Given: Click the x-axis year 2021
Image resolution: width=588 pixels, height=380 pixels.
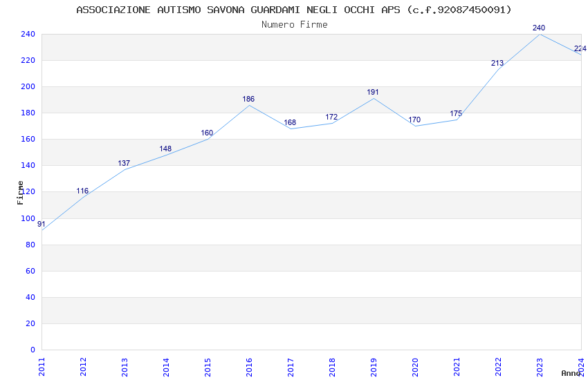Looking at the screenshot, I should (x=457, y=367).
